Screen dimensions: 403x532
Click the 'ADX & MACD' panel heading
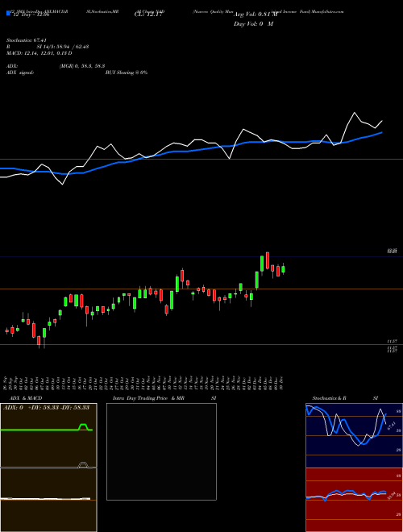(26, 398)
